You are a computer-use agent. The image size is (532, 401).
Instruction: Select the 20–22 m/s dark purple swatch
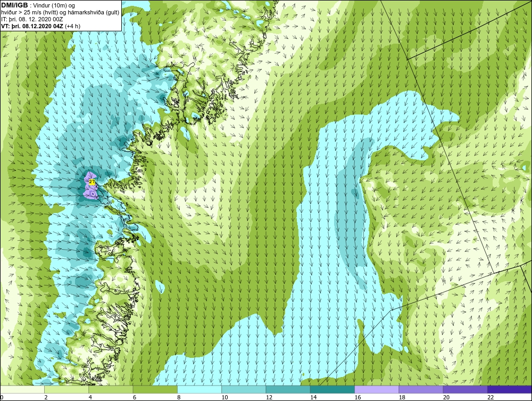(465, 389)
